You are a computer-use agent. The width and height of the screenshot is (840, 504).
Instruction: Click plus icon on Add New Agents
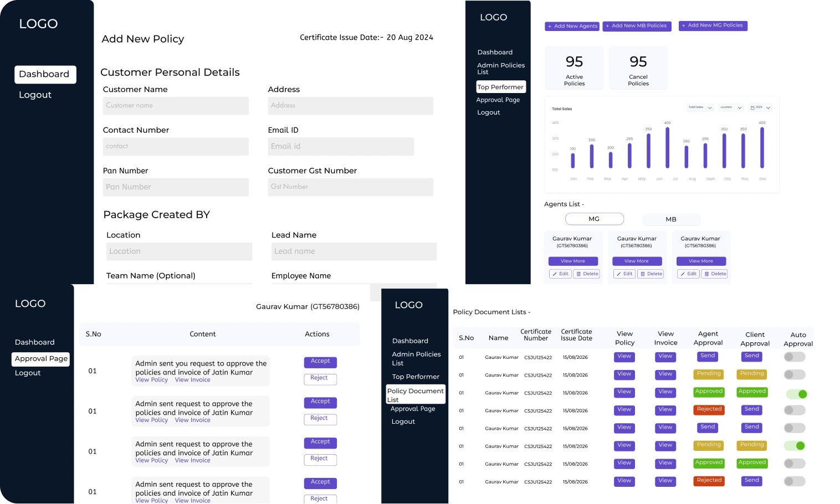pyautogui.click(x=550, y=26)
